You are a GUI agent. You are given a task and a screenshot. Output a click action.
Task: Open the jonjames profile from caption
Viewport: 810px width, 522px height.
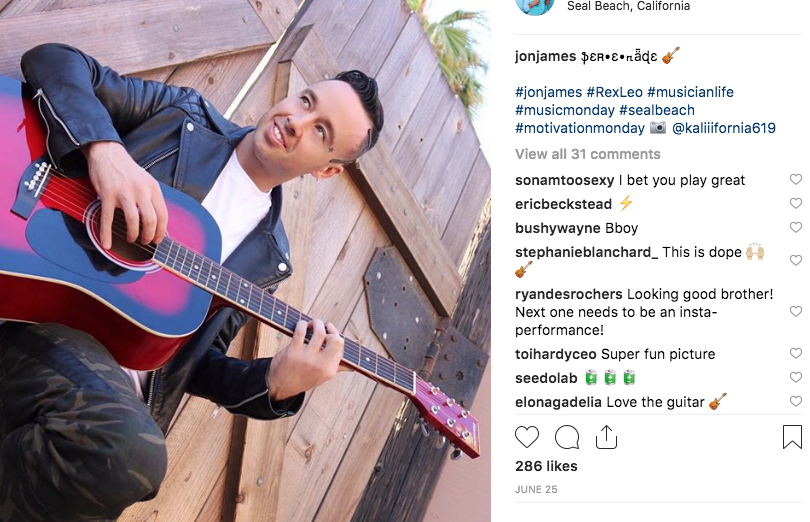click(545, 56)
